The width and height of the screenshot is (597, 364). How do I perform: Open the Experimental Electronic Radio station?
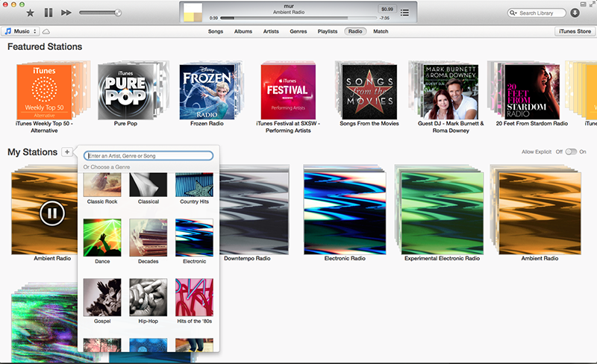click(443, 213)
